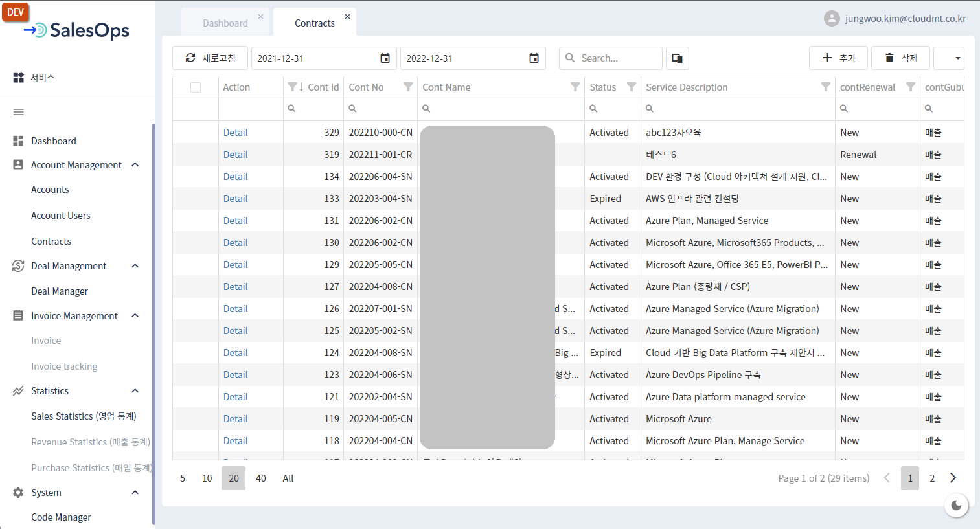Image resolution: width=980 pixels, height=529 pixels.
Task: Set page size to 40
Action: (x=261, y=478)
